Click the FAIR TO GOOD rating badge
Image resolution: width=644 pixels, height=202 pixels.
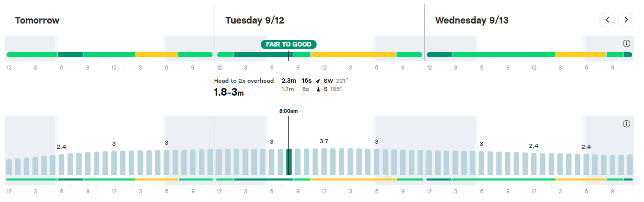(x=289, y=44)
